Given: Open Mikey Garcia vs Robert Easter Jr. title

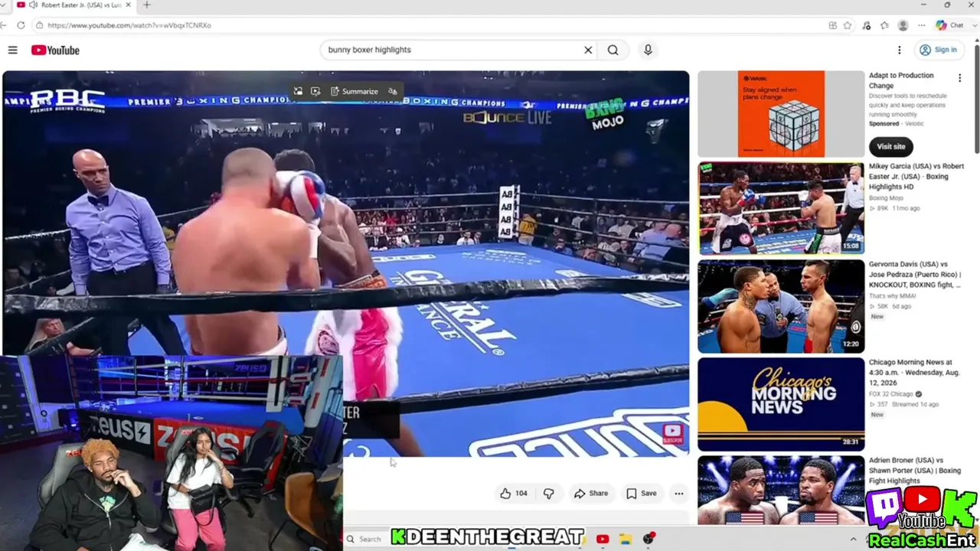Looking at the screenshot, I should [x=916, y=176].
